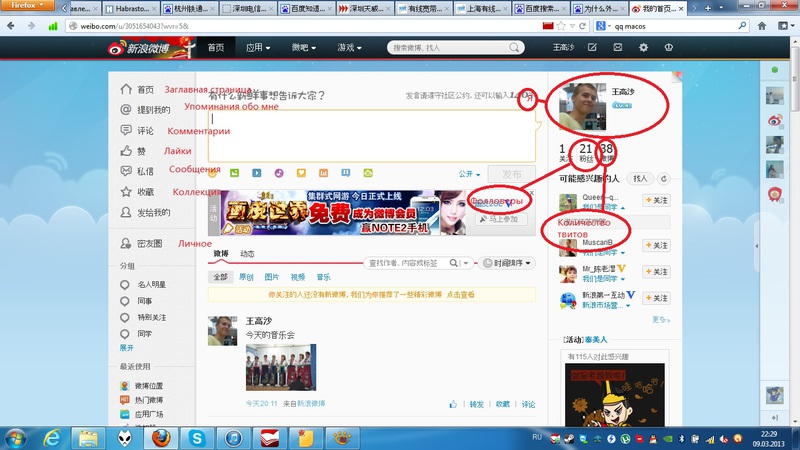Open Skype from Windows taskbar
800x450 pixels.
point(196,438)
